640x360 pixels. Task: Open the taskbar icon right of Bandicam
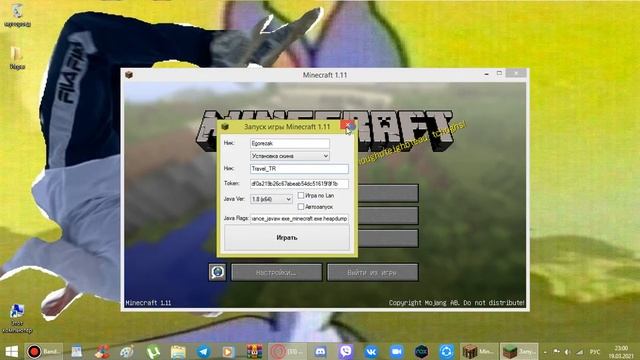(x=77, y=351)
